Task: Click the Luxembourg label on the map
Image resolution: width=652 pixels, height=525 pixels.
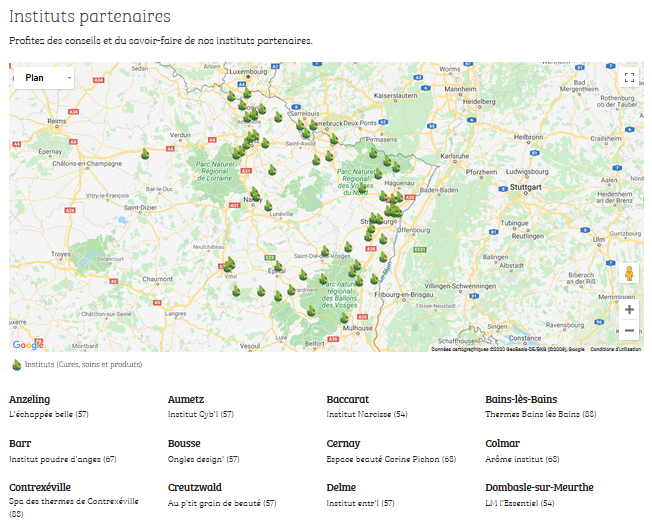Action: pyautogui.click(x=248, y=71)
